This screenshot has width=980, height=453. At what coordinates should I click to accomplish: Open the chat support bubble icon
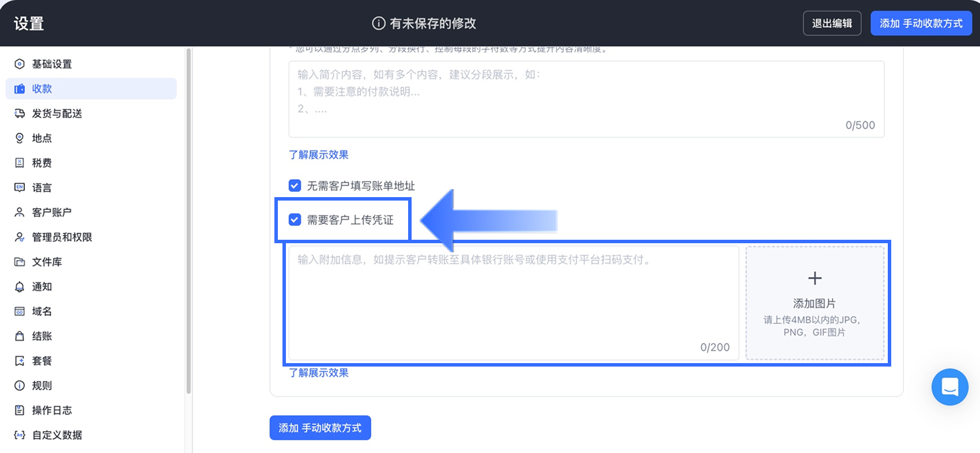click(x=949, y=387)
